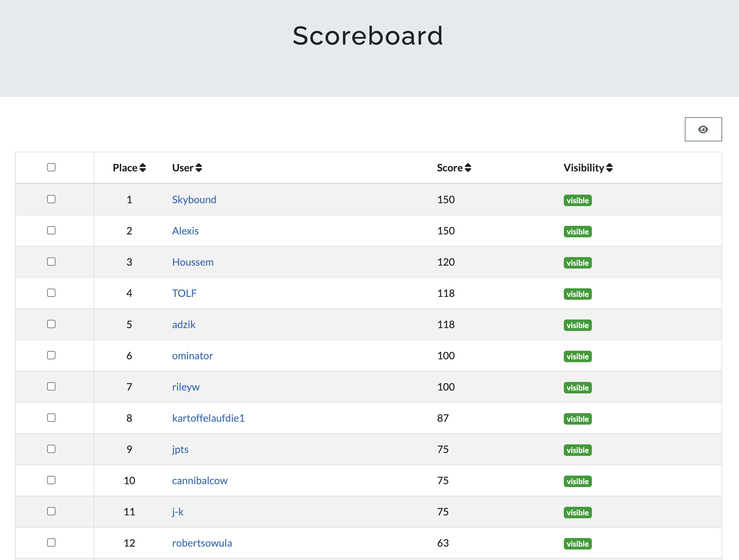Tick the checkbox next to Houssem

coord(51,262)
